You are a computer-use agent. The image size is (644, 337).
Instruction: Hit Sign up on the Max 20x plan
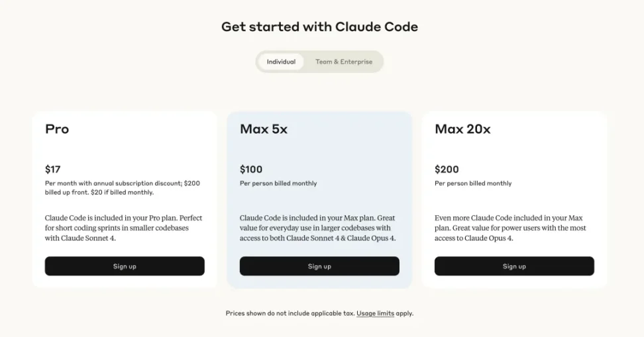514,266
